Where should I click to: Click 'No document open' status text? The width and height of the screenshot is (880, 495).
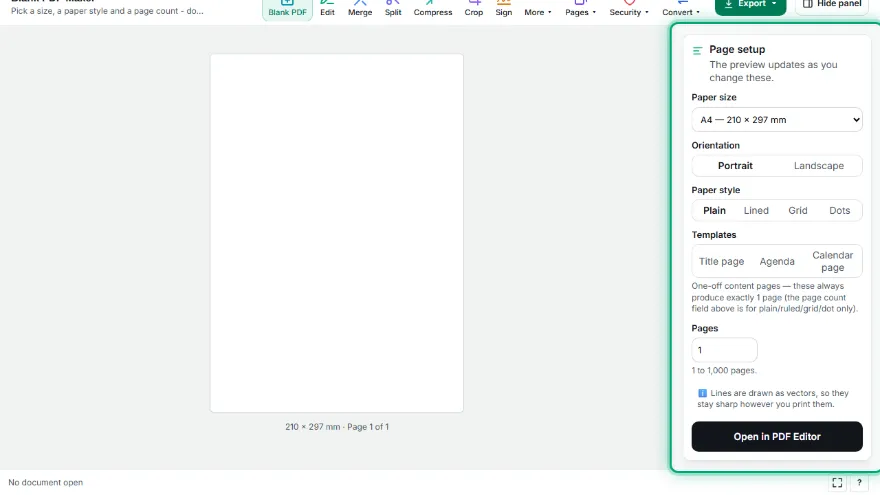45,483
